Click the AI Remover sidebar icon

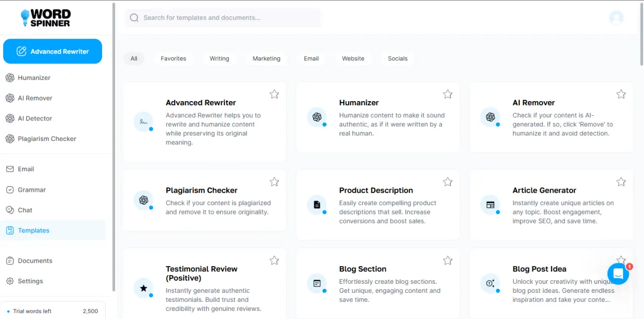(x=10, y=98)
